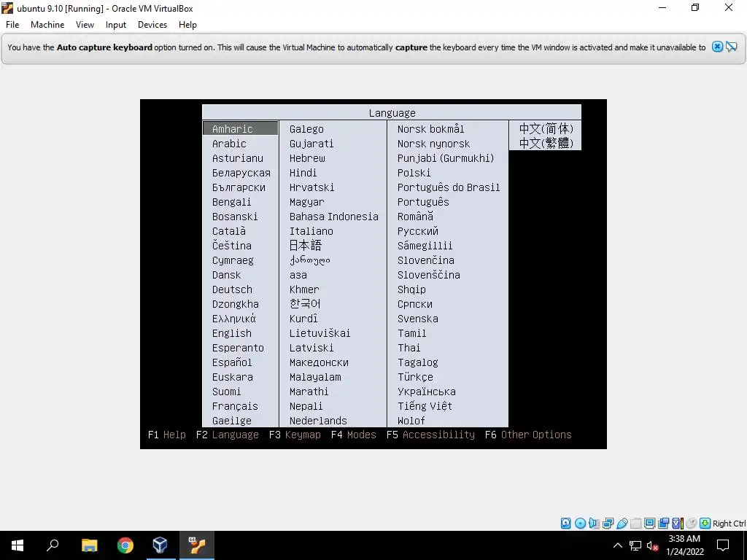747x560 pixels.
Task: Select Tiếng Việt language entry
Action: pyautogui.click(x=425, y=405)
